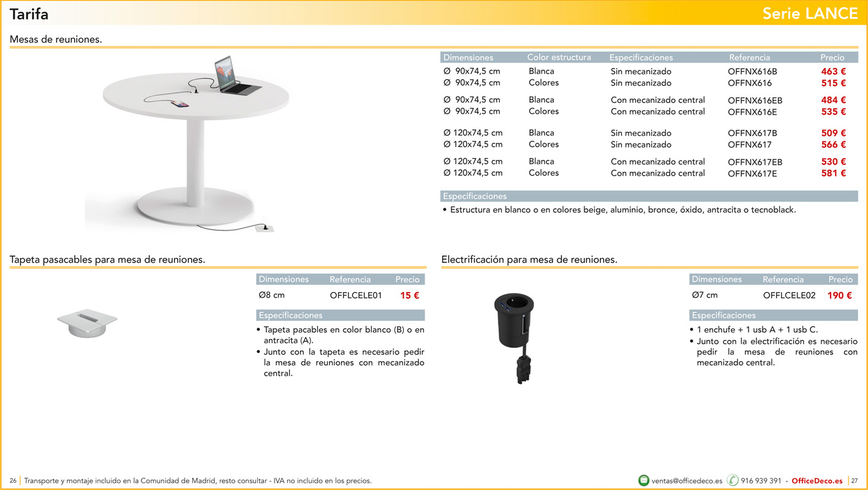Click the Precio column header in the main table

[832, 58]
